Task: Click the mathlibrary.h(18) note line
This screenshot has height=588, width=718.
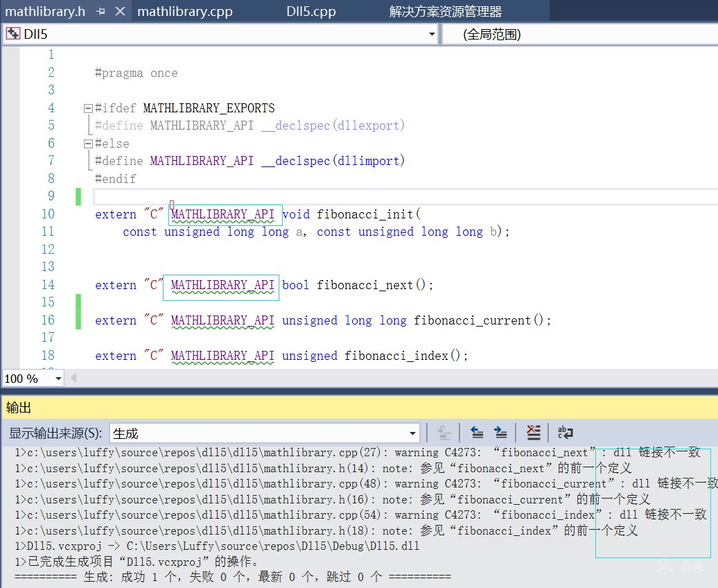Action: pos(326,530)
